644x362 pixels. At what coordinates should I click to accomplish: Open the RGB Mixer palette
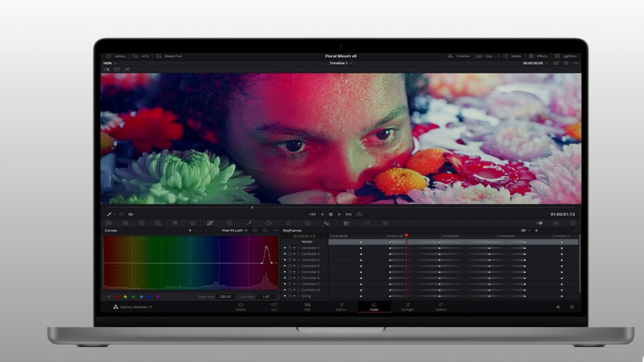click(175, 223)
